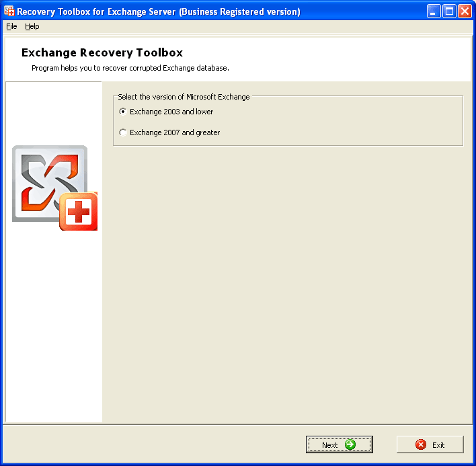This screenshot has height=466, width=476.
Task: Click the window title bar text
Action: point(159,11)
